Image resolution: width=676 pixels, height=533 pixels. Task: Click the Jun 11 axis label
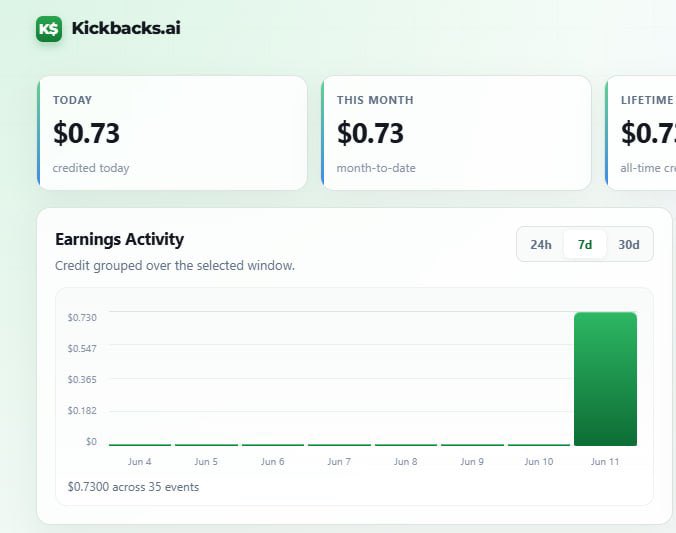[x=605, y=461]
